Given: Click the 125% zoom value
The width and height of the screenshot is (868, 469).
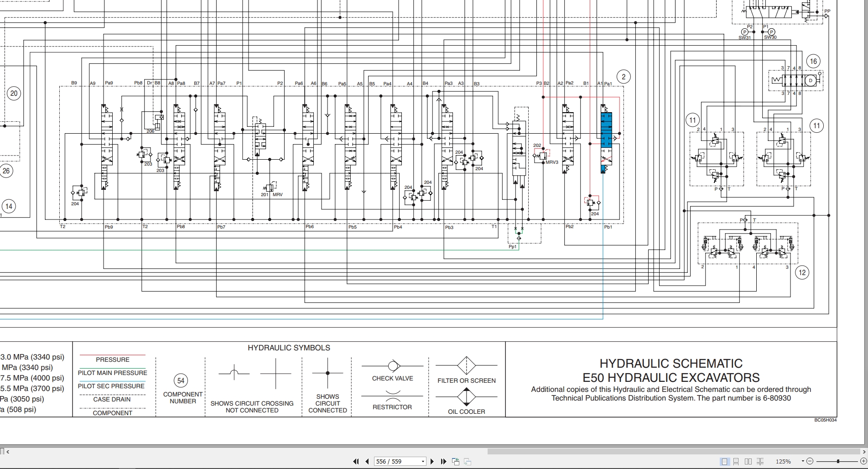Looking at the screenshot, I should 783,461.
